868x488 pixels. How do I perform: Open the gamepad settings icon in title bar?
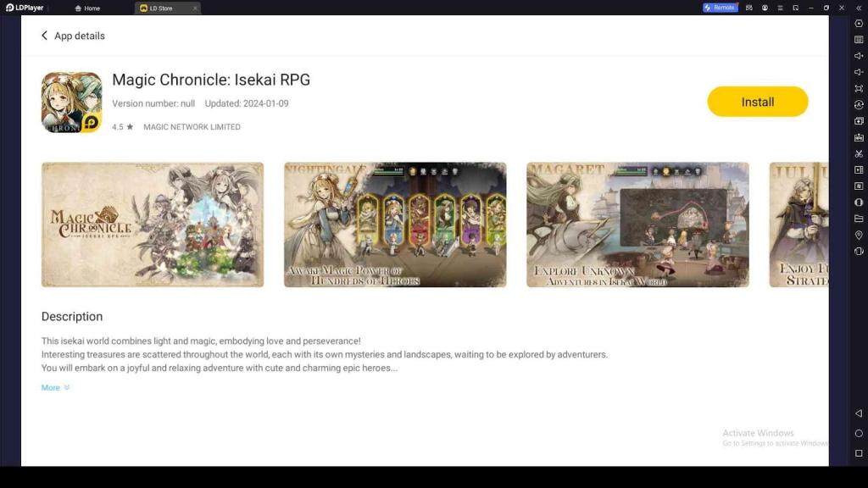[x=749, y=8]
